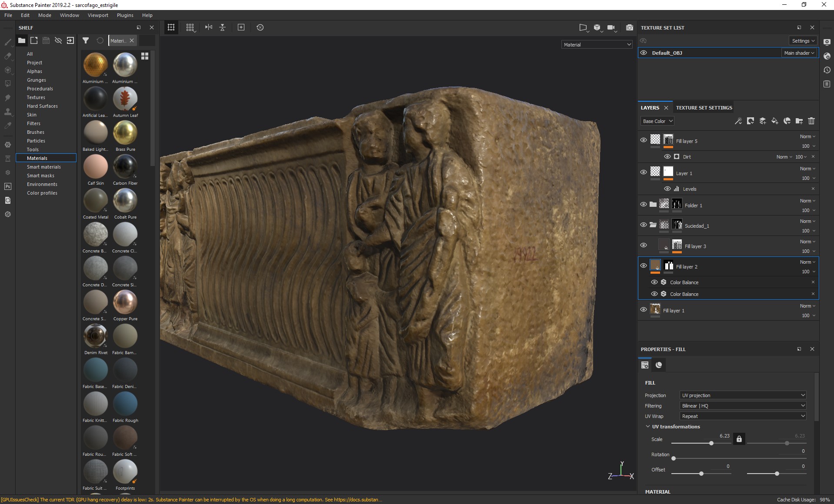
Task: Open the Material viewport mode dropdown
Action: click(597, 45)
